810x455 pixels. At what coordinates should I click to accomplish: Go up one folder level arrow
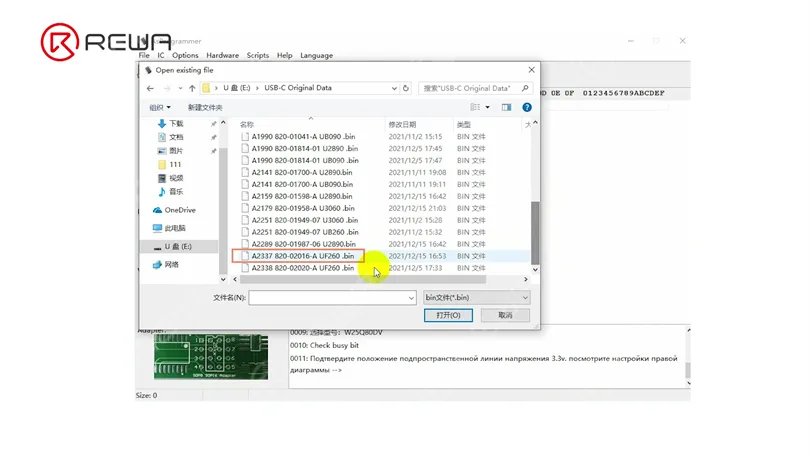[192, 88]
